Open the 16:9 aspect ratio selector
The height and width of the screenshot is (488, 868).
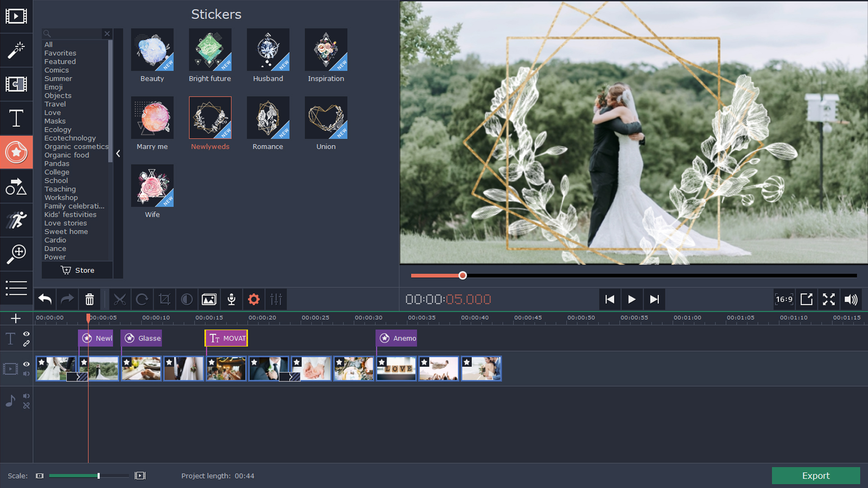pyautogui.click(x=784, y=299)
